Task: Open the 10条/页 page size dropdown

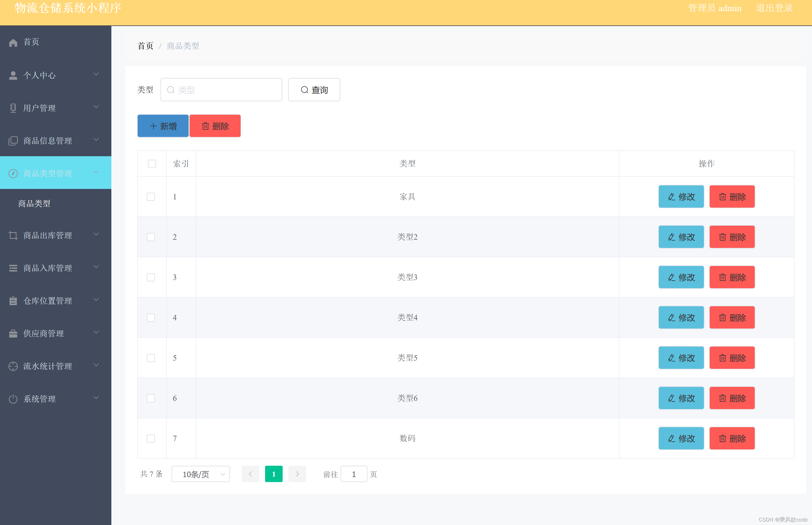Action: point(201,474)
